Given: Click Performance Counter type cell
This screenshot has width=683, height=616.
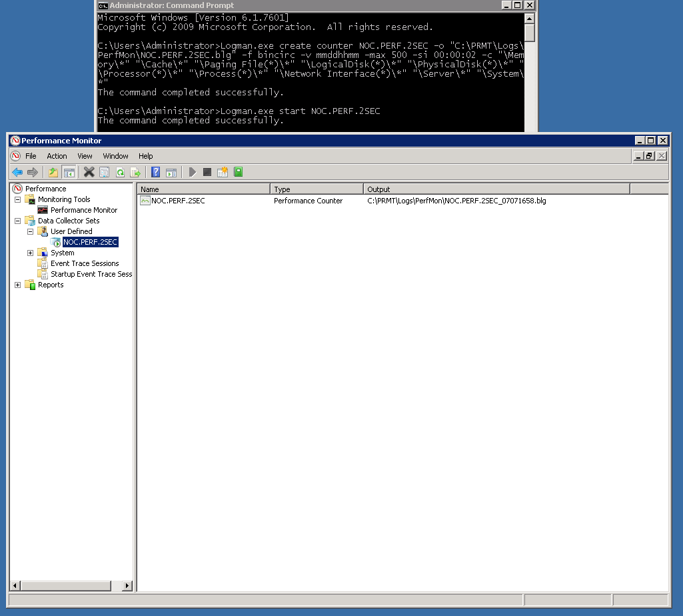Looking at the screenshot, I should click(x=308, y=201).
